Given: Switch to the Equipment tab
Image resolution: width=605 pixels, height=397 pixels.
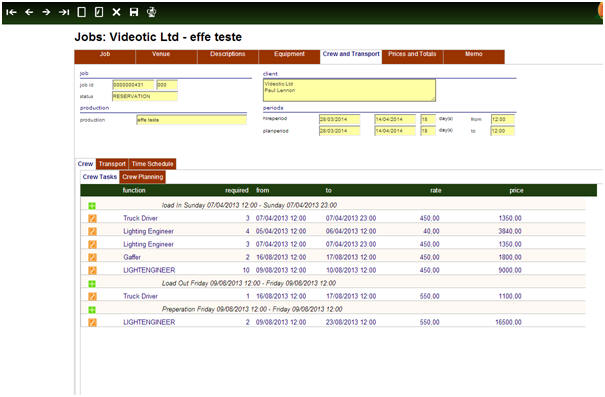Looking at the screenshot, I should click(x=289, y=56).
